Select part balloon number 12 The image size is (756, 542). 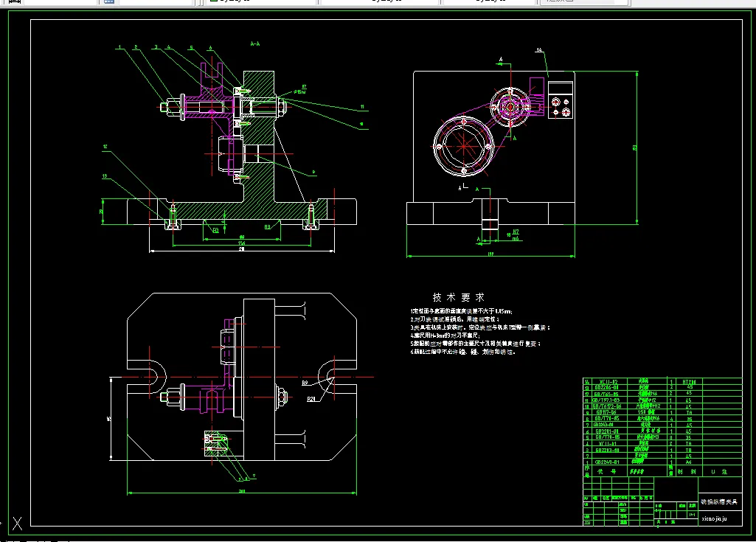tap(105, 146)
